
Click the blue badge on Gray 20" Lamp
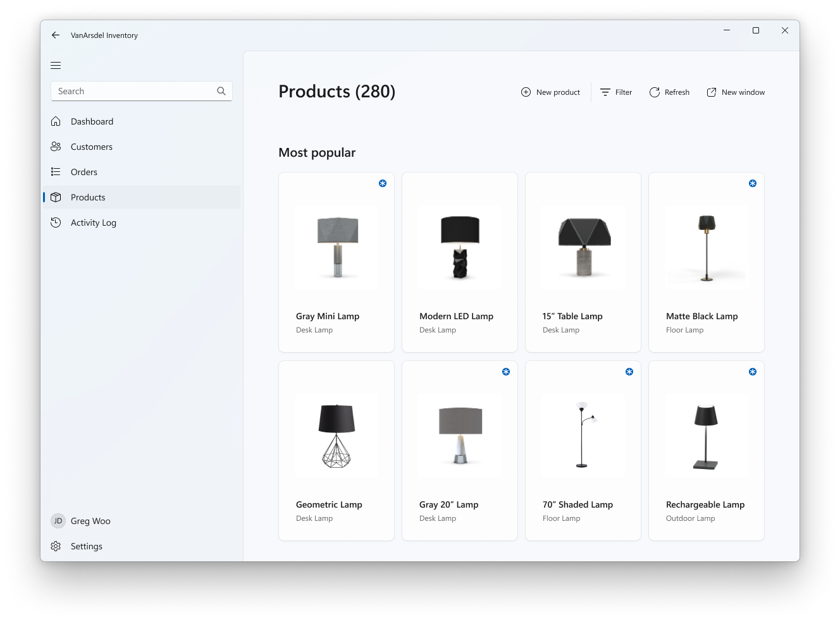pyautogui.click(x=506, y=372)
